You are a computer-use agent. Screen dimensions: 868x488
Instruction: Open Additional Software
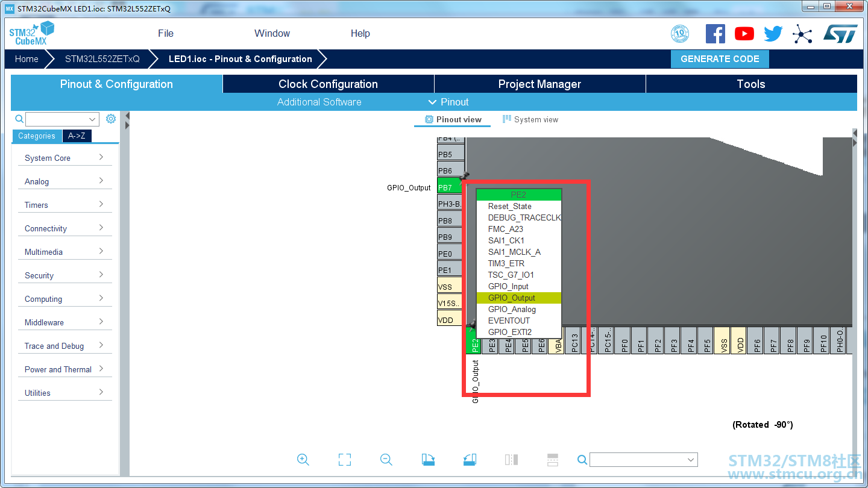point(319,102)
